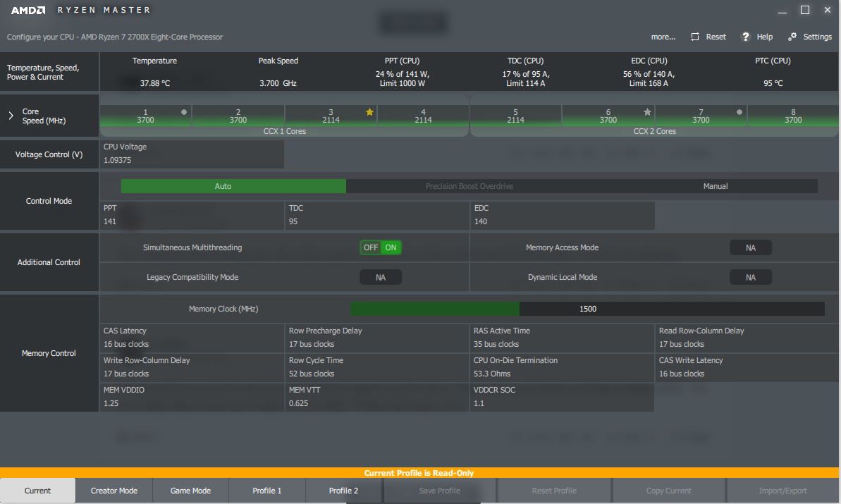This screenshot has width=841, height=504.
Task: Click core 8 speed bar 3700
Action: tap(793, 116)
